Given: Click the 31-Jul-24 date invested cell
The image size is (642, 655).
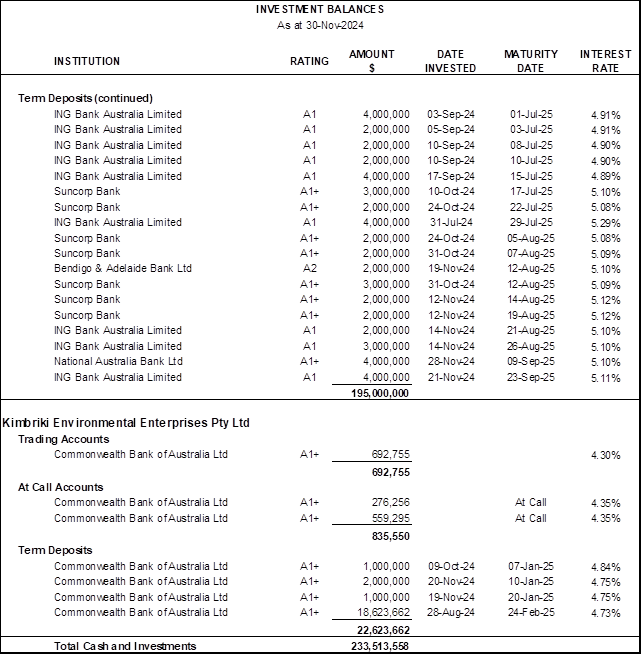Looking at the screenshot, I should coord(451,222).
